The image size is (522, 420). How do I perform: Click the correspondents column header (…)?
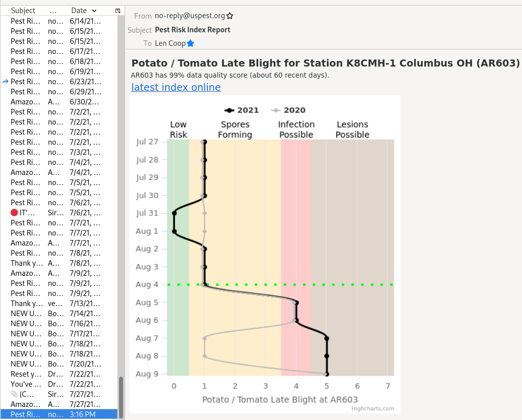53,11
